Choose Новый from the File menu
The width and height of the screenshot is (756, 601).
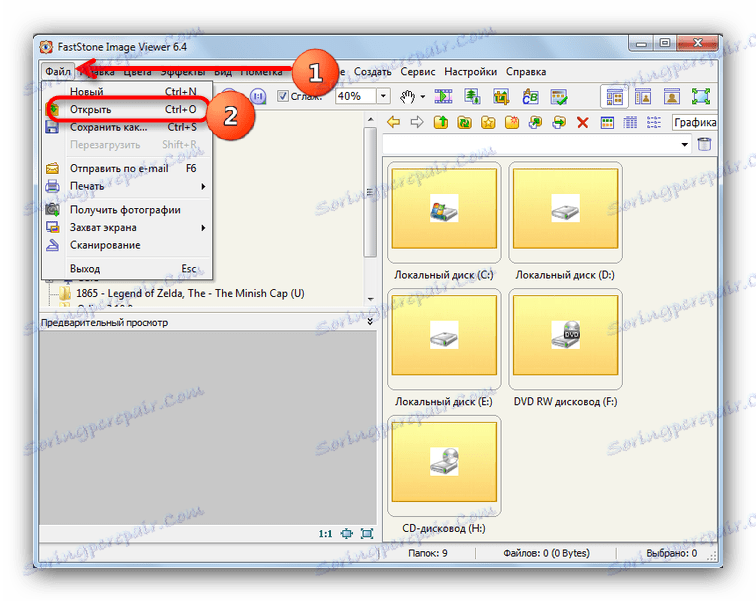pos(128,92)
